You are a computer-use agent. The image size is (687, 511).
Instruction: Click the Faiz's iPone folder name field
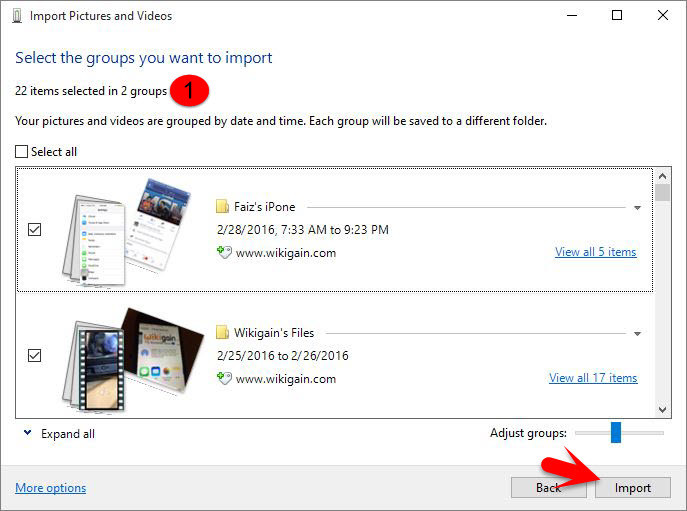[265, 207]
